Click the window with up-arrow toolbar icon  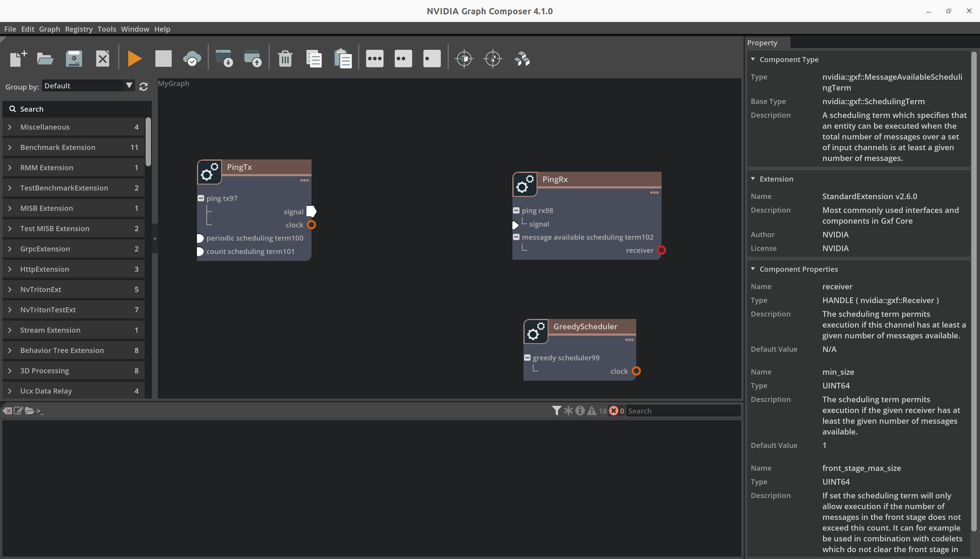[x=253, y=59]
